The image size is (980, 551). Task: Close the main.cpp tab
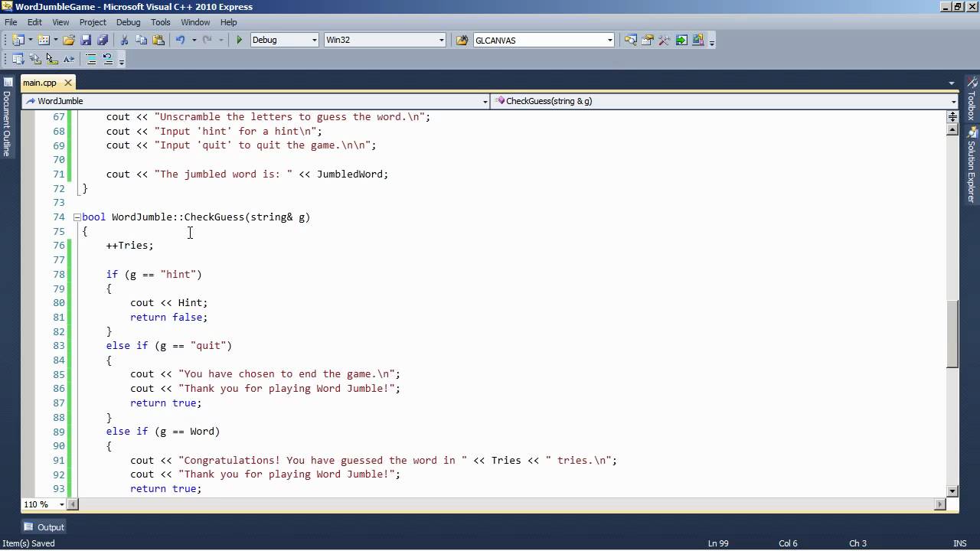(67, 83)
